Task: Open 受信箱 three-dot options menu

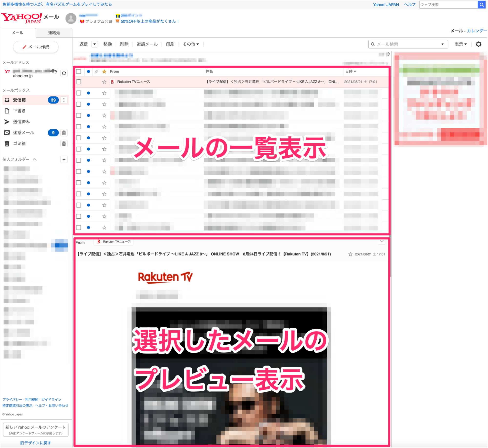Action: (64, 100)
